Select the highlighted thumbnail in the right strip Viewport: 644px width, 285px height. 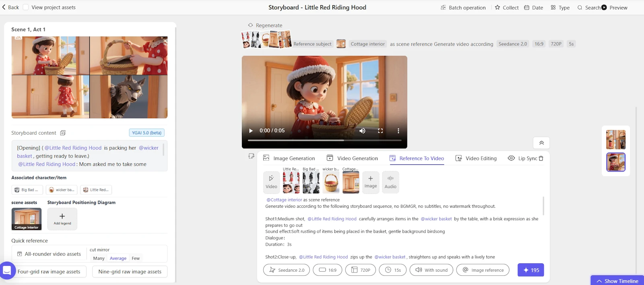616,162
